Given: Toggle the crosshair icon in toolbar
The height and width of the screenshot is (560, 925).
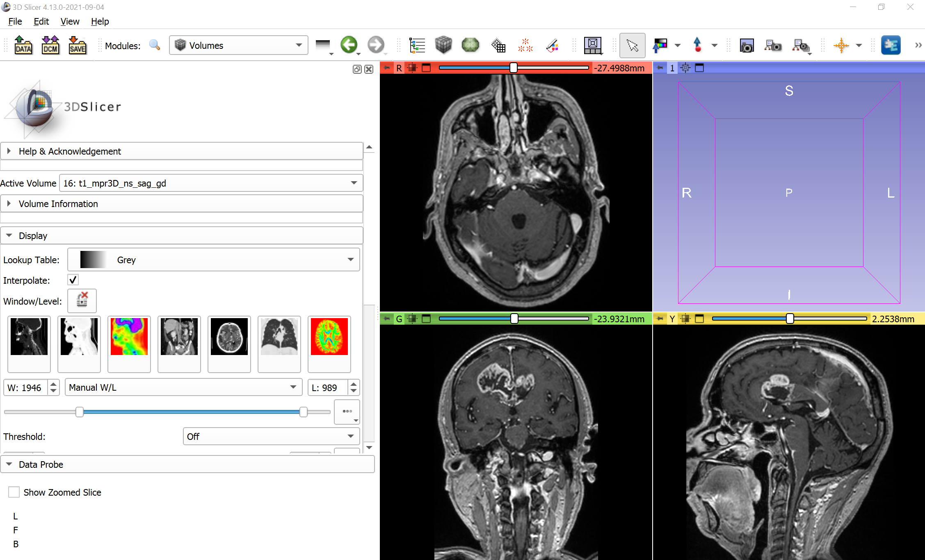Looking at the screenshot, I should pyautogui.click(x=841, y=45).
